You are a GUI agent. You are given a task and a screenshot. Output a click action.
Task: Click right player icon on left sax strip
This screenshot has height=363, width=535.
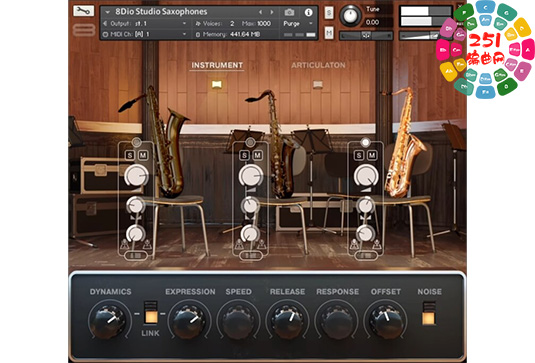tap(147, 244)
